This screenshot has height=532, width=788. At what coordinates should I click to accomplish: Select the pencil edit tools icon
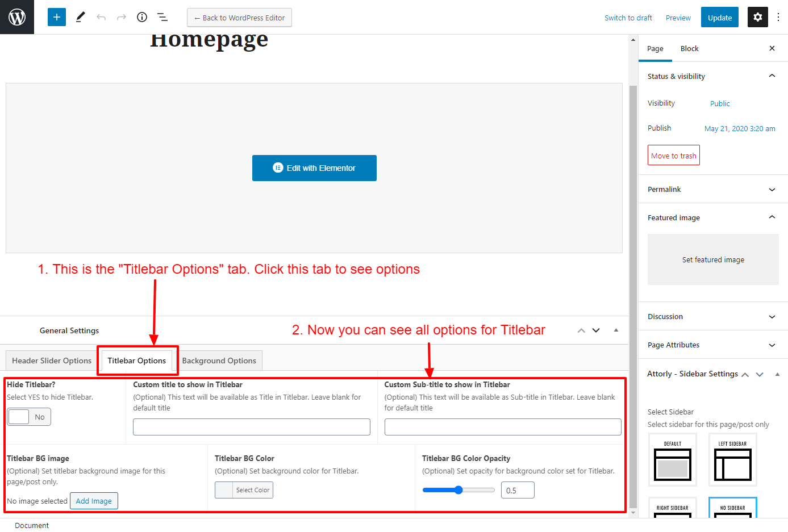point(80,17)
